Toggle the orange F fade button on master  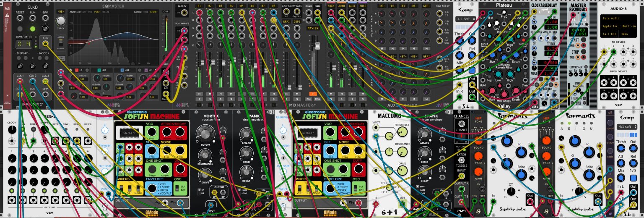313,94
